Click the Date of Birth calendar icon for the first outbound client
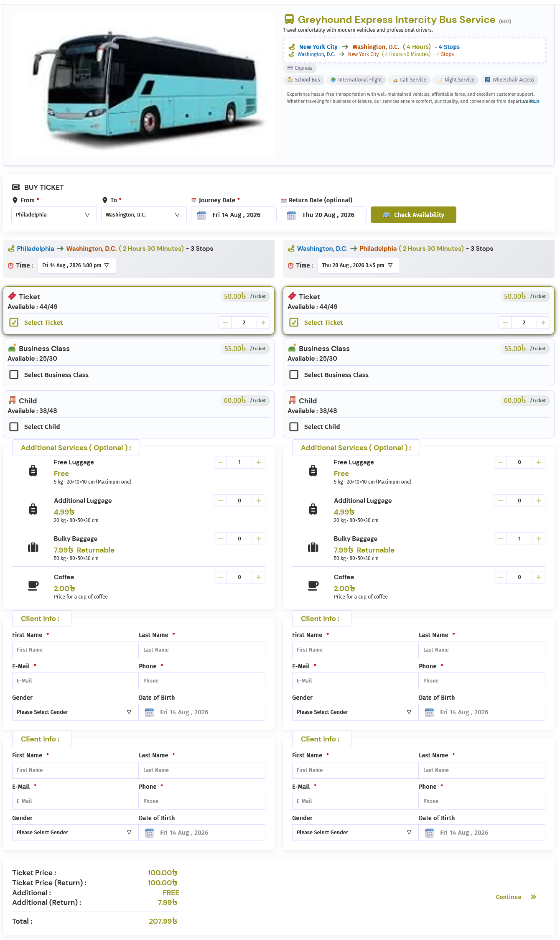Image resolution: width=560 pixels, height=940 pixels. click(149, 713)
